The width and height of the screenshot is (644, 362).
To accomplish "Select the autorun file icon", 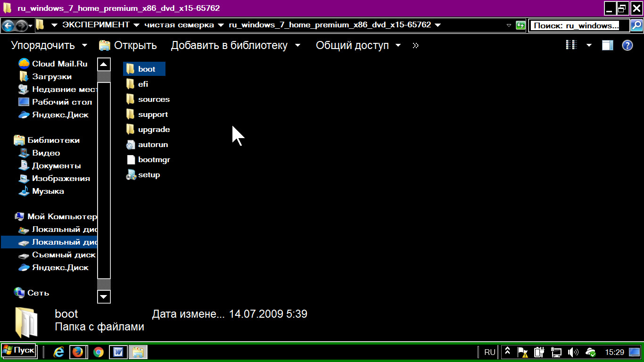I will coord(131,145).
